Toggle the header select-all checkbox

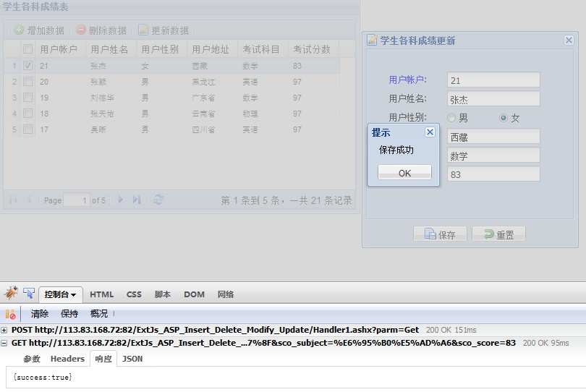click(x=27, y=49)
